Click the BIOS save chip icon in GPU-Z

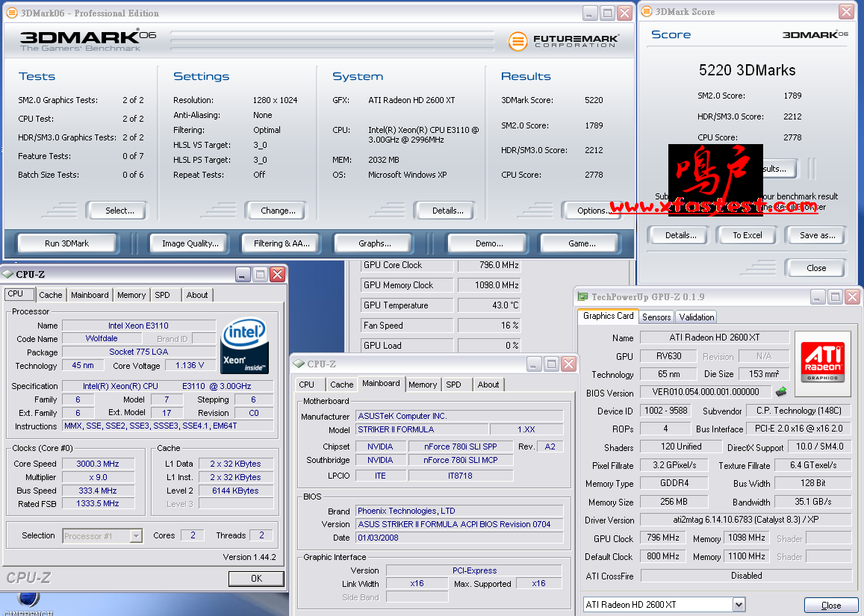[781, 391]
